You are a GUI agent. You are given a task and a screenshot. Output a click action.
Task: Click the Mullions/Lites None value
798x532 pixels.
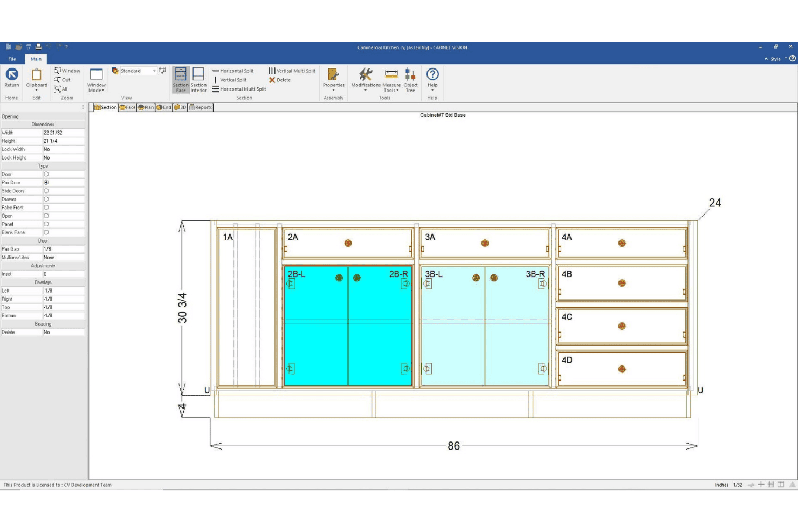pyautogui.click(x=64, y=258)
